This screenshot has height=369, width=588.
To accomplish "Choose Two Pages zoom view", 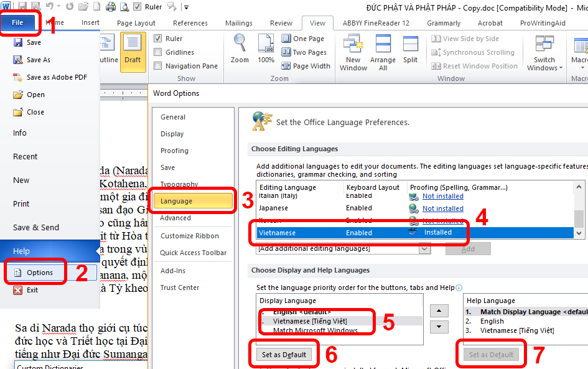I will tap(304, 52).
